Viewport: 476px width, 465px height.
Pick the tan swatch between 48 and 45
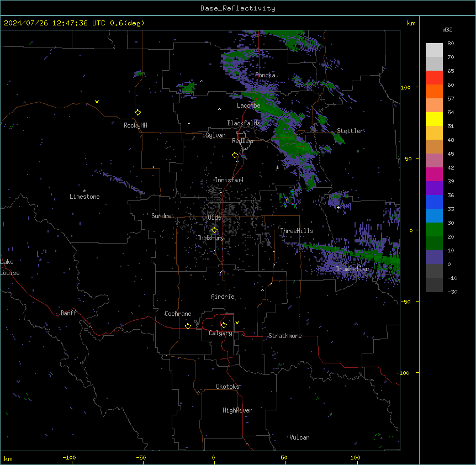(434, 146)
